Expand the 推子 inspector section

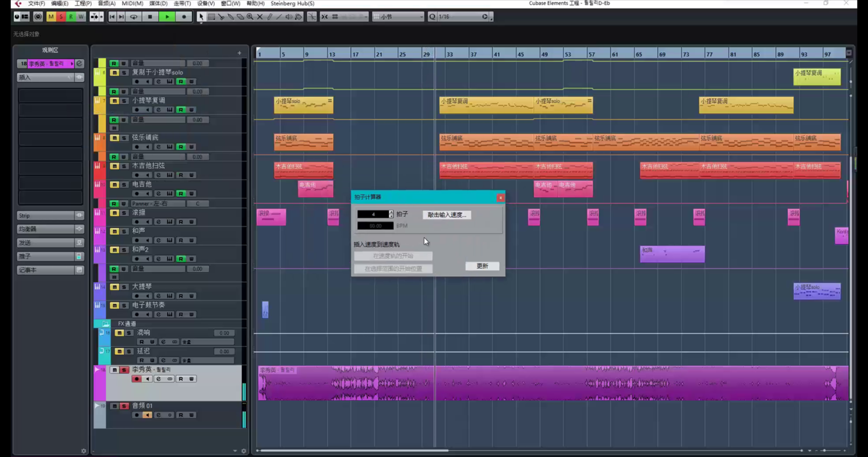click(51, 256)
